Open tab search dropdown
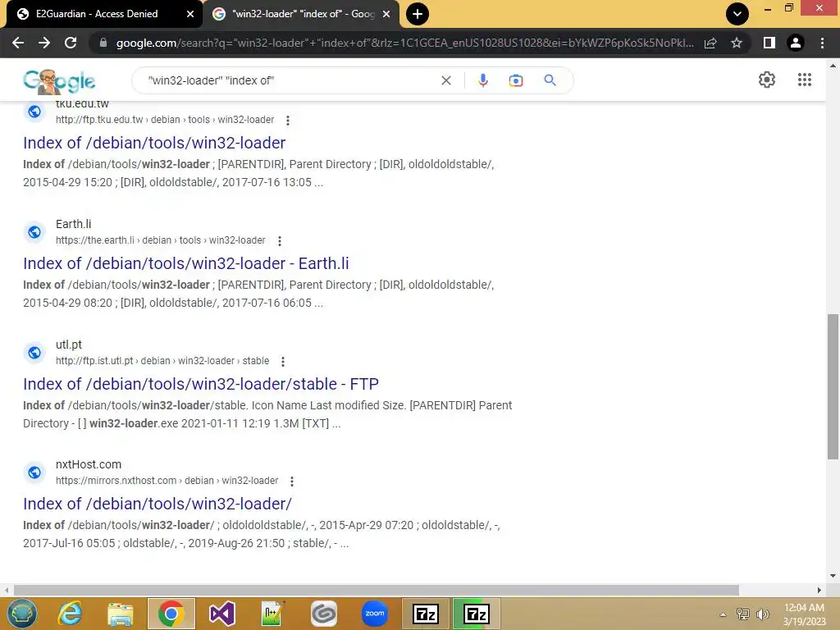Viewport: 840px width, 630px height. (x=737, y=14)
